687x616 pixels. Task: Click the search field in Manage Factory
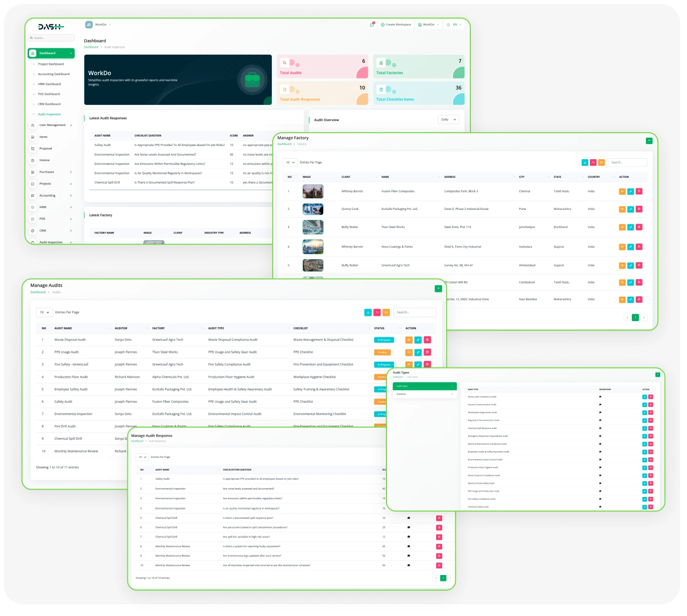(627, 163)
